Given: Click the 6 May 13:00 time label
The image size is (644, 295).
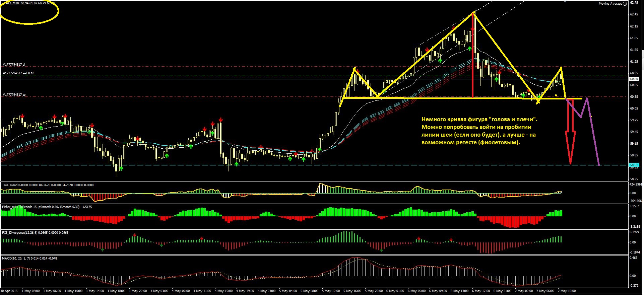Looking at the screenshot, I should (459, 291).
